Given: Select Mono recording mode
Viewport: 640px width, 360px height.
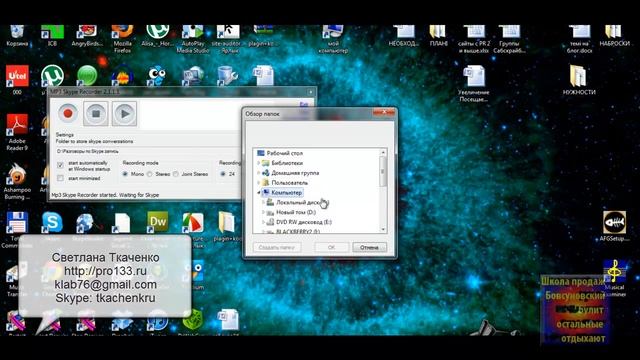Looking at the screenshot, I should click(125, 174).
